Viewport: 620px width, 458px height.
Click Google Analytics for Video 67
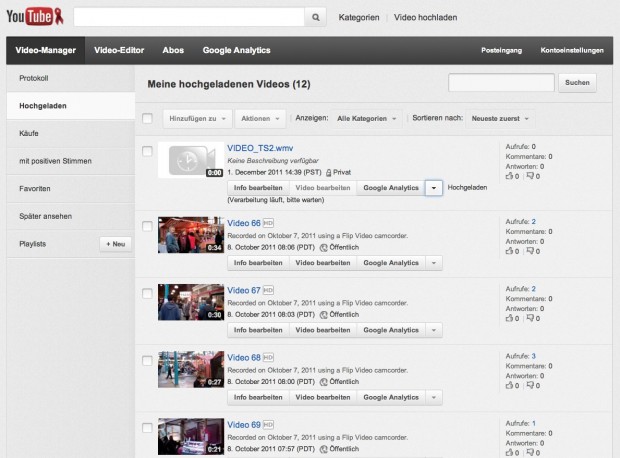[x=391, y=330]
